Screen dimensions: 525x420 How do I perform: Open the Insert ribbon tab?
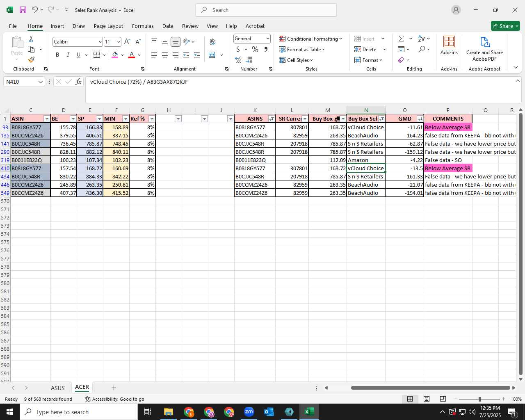57,26
